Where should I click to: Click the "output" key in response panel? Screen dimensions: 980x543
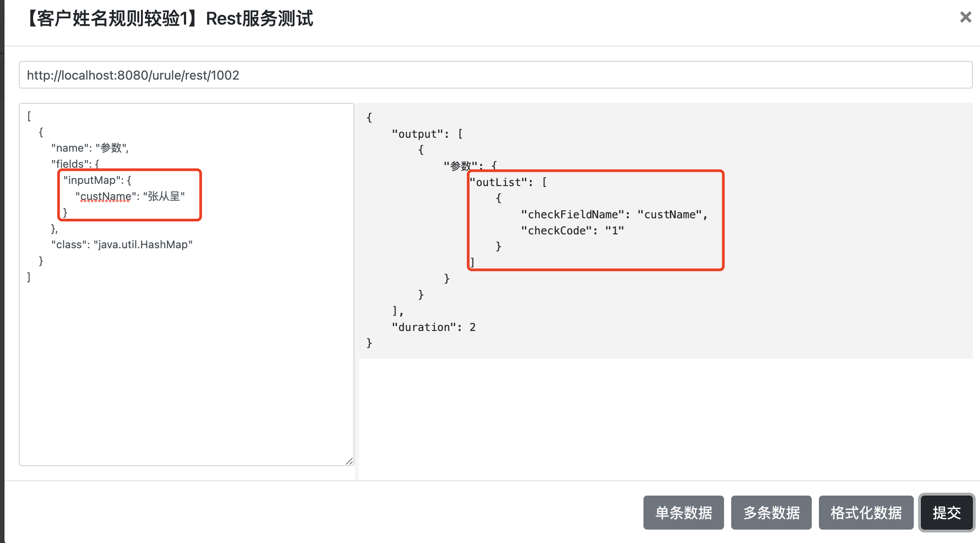417,134
